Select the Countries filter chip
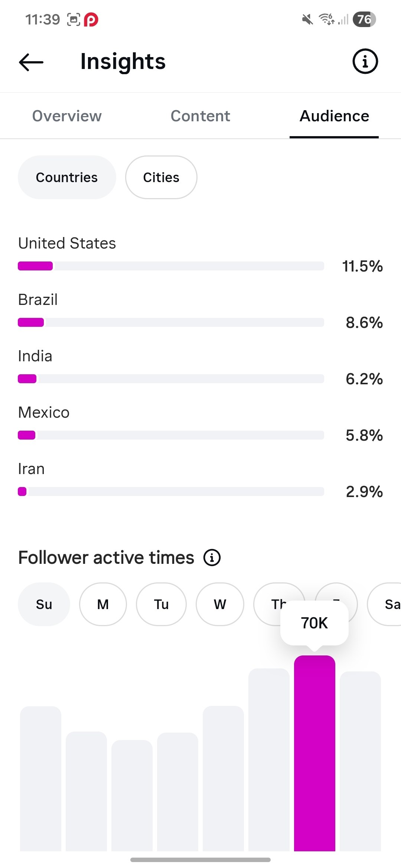 [67, 177]
